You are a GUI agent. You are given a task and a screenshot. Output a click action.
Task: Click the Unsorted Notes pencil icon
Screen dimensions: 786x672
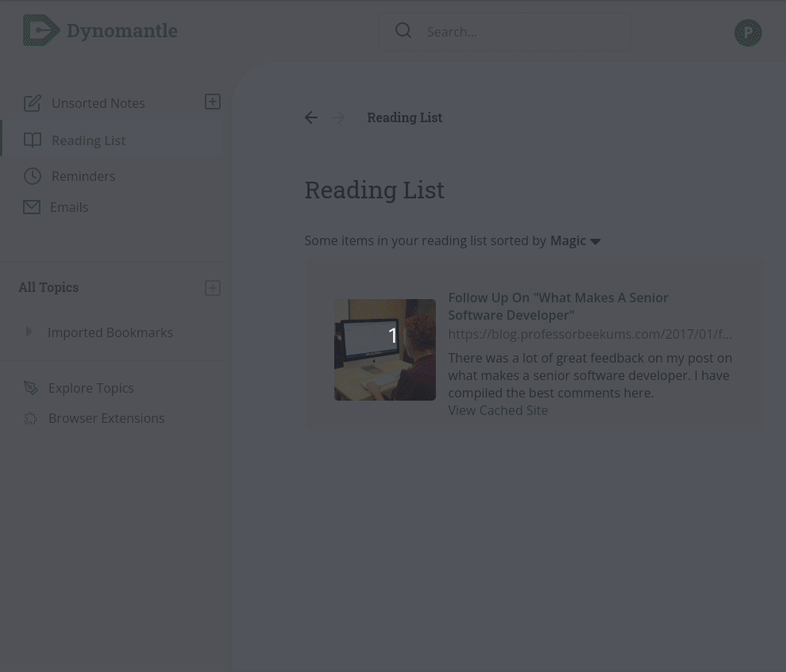coord(33,103)
